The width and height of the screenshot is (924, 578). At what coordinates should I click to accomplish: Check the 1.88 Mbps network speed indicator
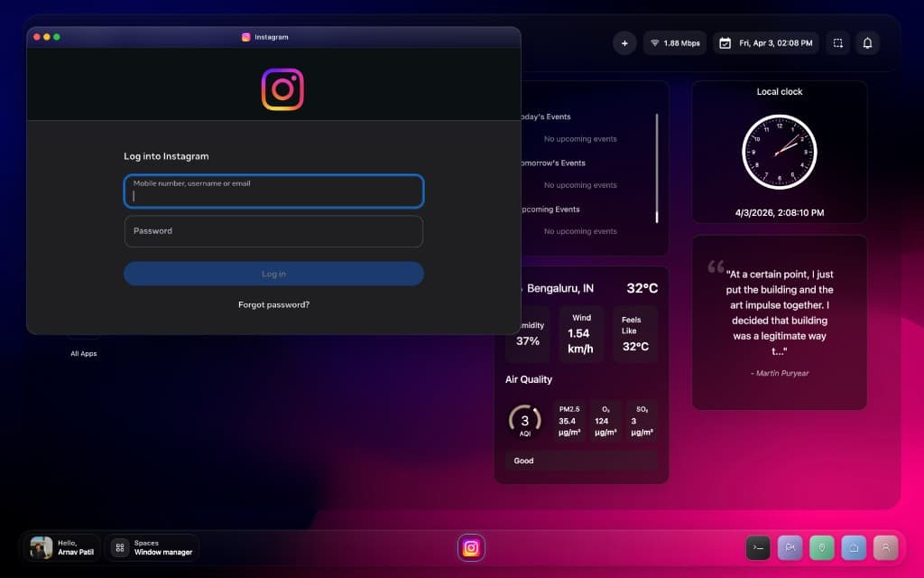pyautogui.click(x=675, y=42)
